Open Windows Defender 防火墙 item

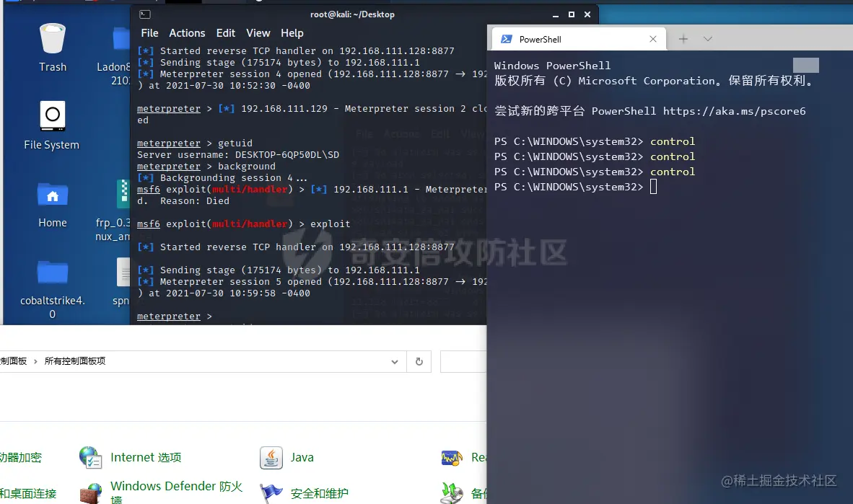point(176,492)
